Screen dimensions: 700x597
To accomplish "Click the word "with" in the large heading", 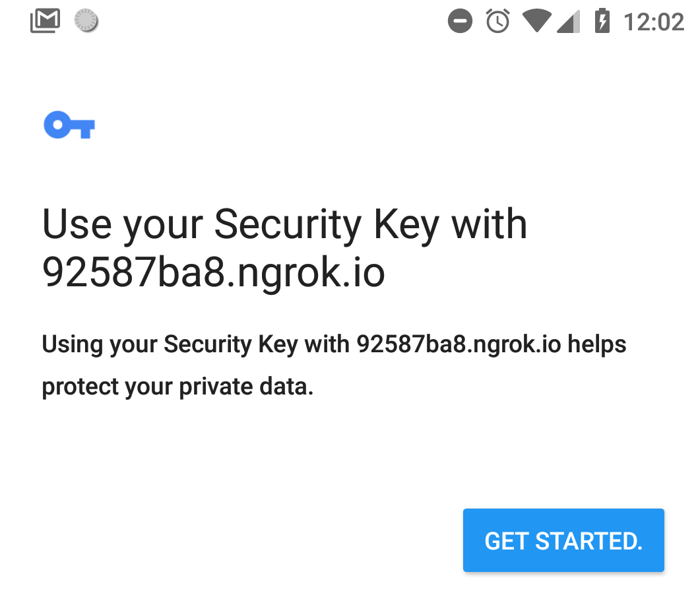I will (x=490, y=224).
